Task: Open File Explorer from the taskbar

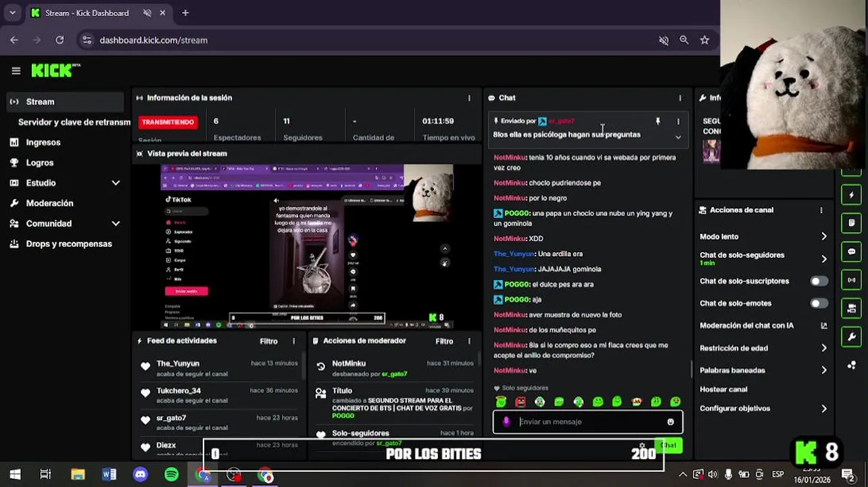Action: [x=78, y=475]
